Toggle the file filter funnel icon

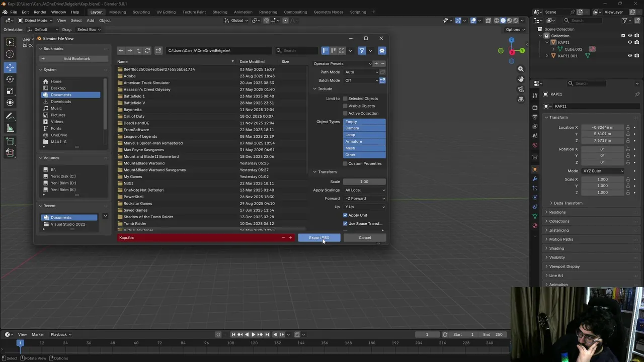(x=362, y=50)
